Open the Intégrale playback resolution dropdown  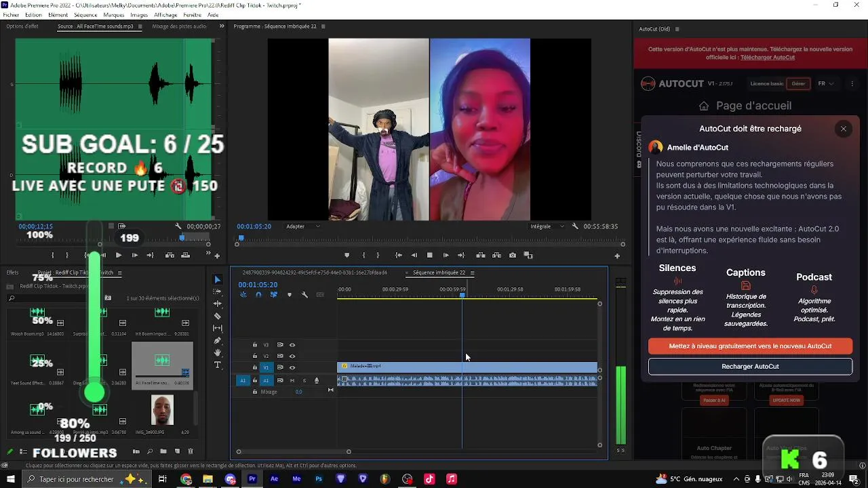pos(549,226)
